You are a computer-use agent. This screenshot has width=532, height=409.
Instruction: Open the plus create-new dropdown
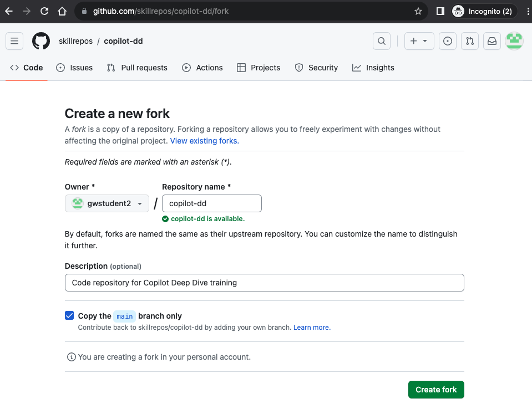tap(419, 41)
